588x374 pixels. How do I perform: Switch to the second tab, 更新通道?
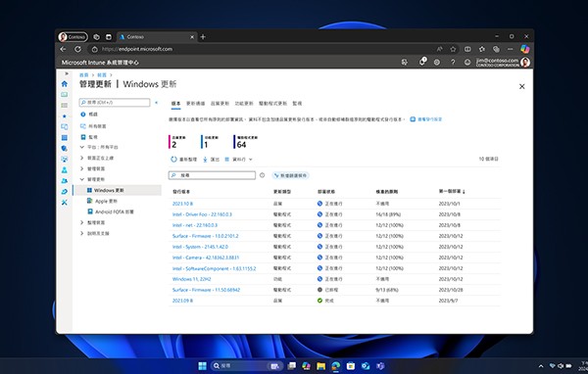click(196, 104)
